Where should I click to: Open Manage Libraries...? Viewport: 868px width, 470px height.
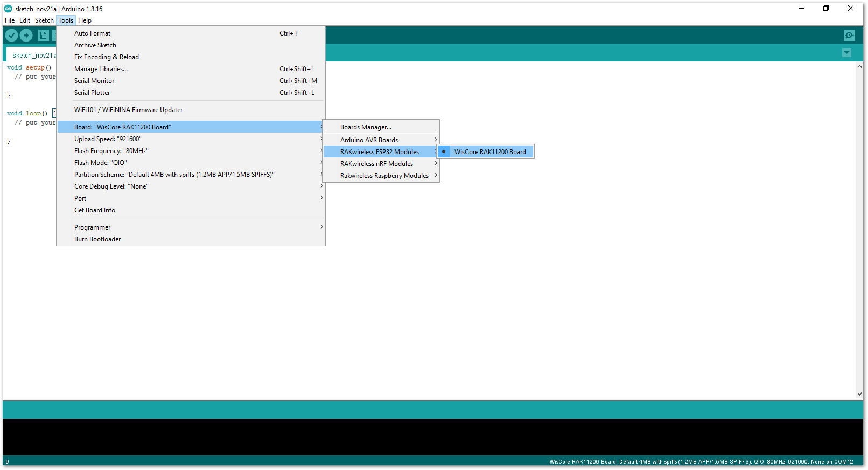(191, 69)
